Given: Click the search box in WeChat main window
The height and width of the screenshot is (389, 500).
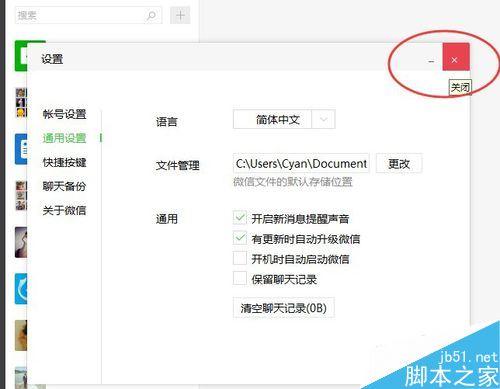Looking at the screenshot, I should (88, 15).
